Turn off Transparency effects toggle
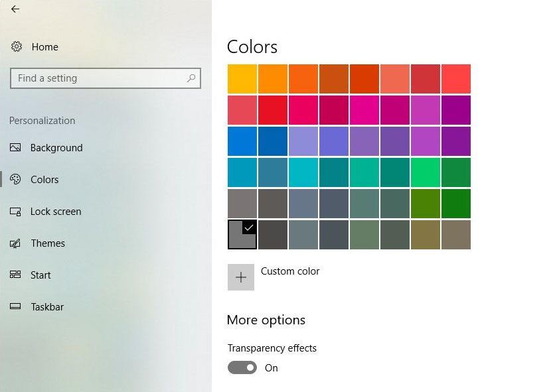 [x=242, y=367]
